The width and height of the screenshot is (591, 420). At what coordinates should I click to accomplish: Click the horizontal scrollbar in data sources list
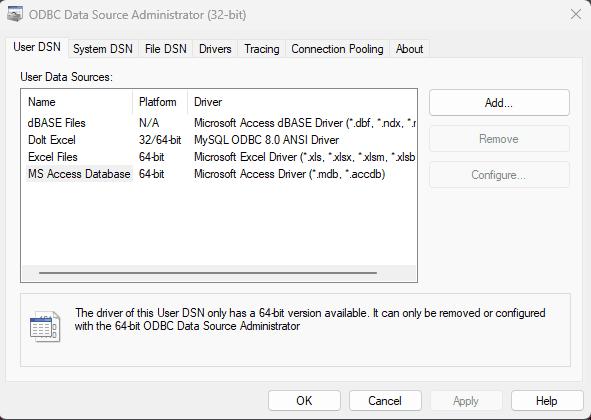(208, 273)
